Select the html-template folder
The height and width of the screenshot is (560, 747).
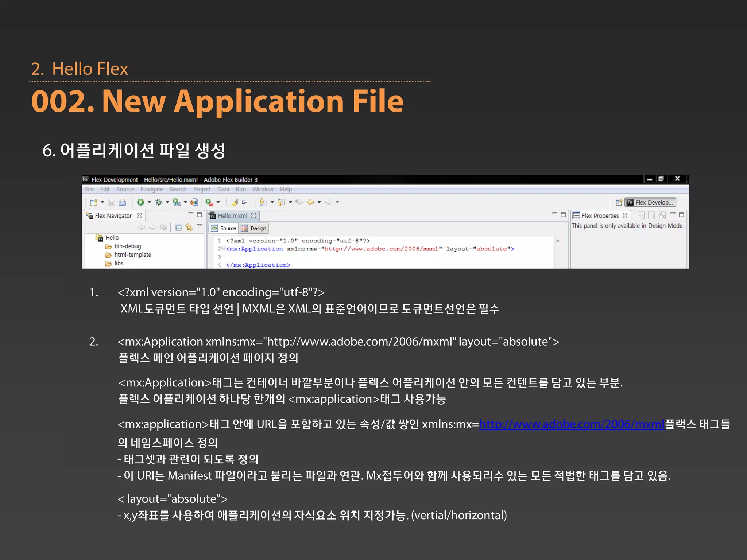(x=128, y=255)
